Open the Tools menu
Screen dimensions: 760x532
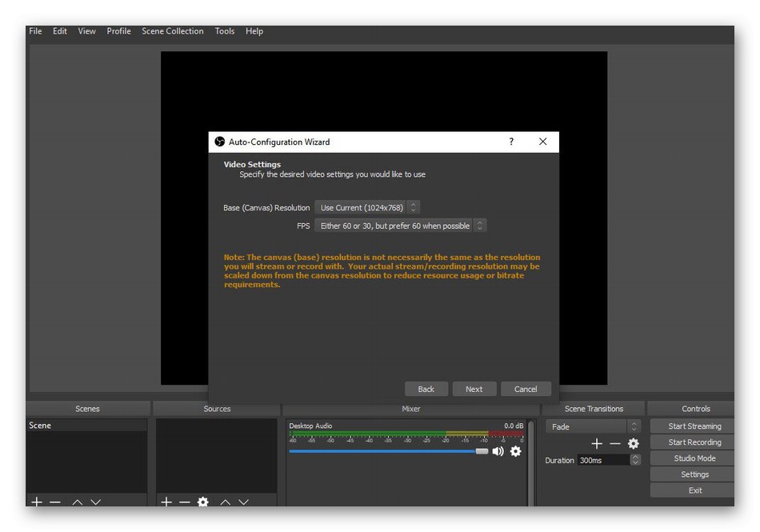(x=225, y=31)
